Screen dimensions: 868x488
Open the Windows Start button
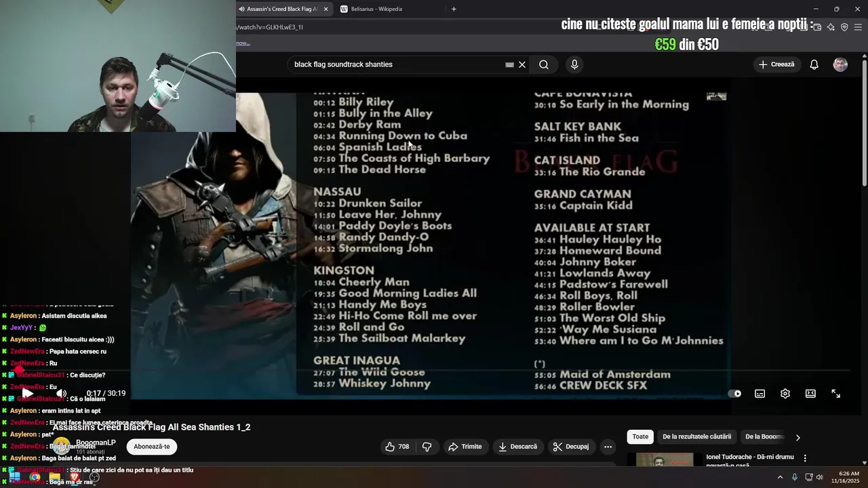(x=15, y=477)
